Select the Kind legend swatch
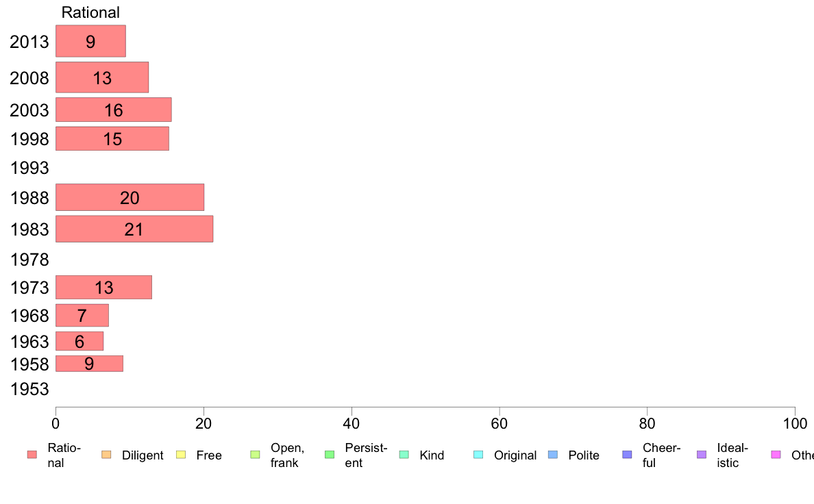 (404, 455)
